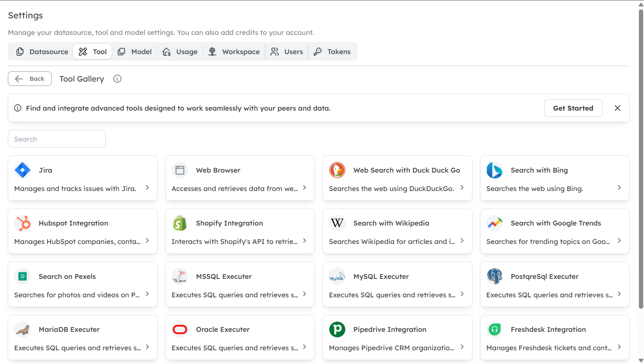Viewport: 644px width, 364px height.
Task: Switch to the Datasource tab
Action: pyautogui.click(x=41, y=51)
